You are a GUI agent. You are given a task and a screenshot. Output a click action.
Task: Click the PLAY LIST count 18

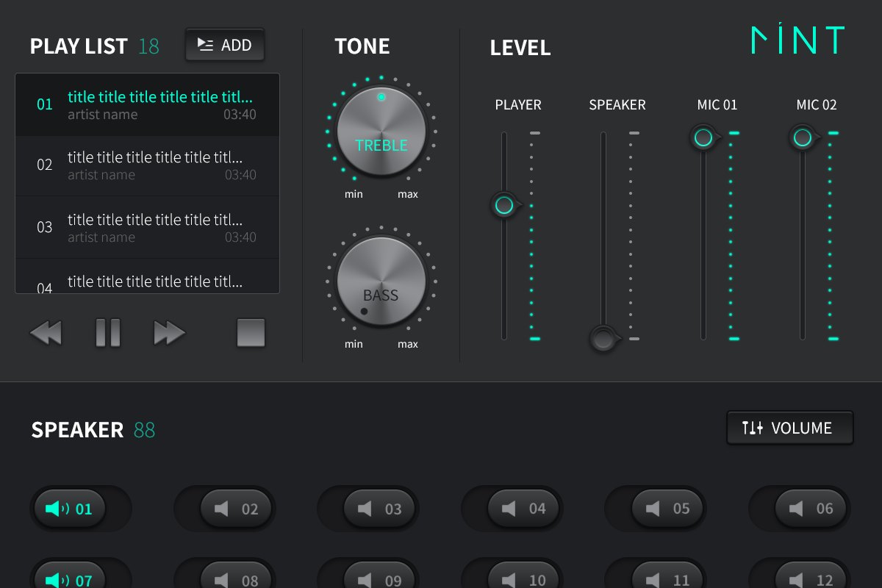(148, 46)
